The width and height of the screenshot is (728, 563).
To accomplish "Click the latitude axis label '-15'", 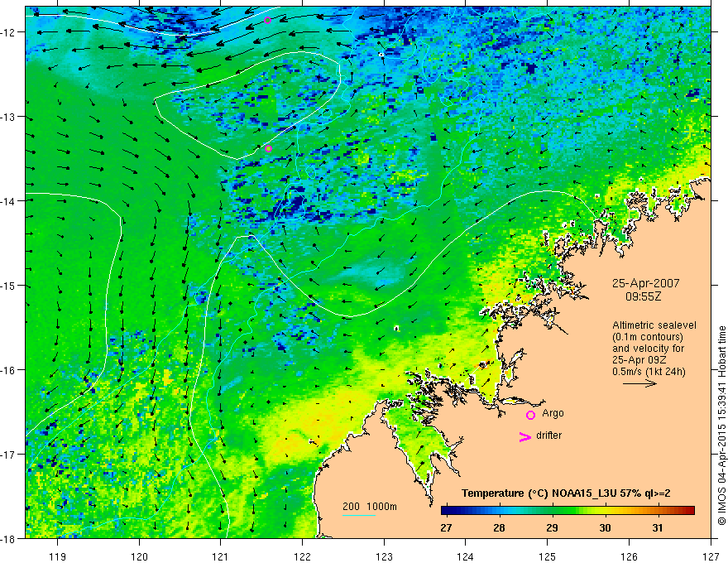I will [x=8, y=285].
